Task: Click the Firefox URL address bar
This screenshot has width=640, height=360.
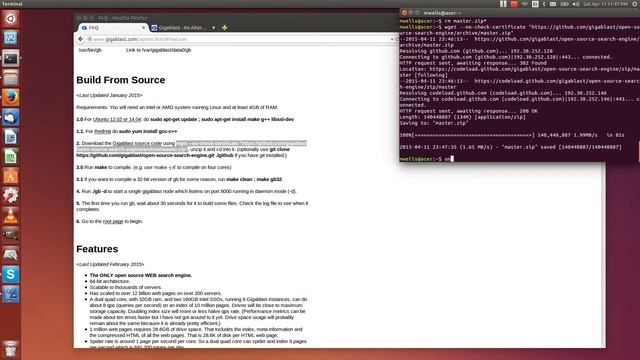Action: [x=239, y=39]
